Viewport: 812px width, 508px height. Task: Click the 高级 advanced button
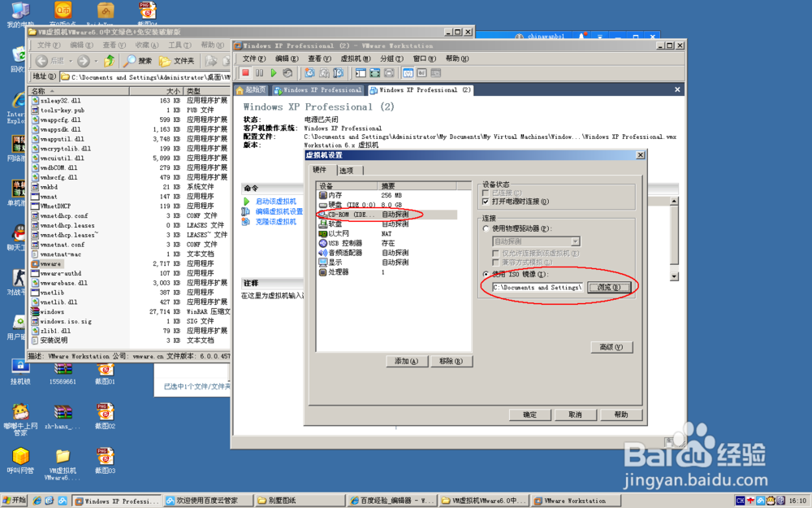611,347
